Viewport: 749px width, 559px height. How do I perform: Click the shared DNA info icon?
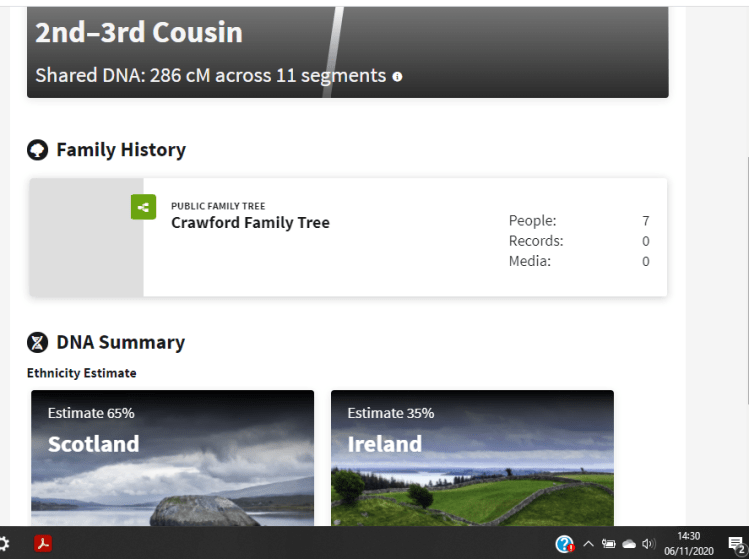[397, 77]
